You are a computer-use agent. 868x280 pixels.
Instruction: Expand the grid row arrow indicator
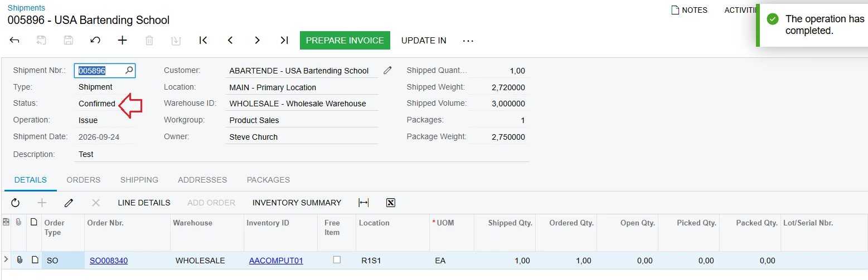click(x=6, y=259)
